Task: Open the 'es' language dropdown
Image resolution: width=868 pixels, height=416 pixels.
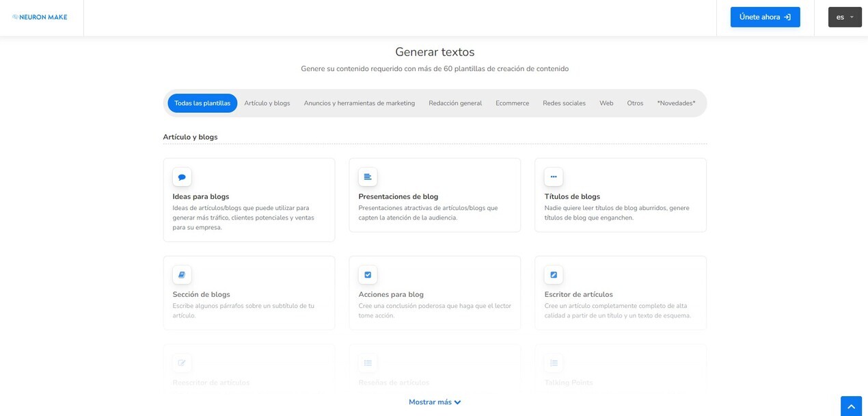Action: (x=844, y=17)
